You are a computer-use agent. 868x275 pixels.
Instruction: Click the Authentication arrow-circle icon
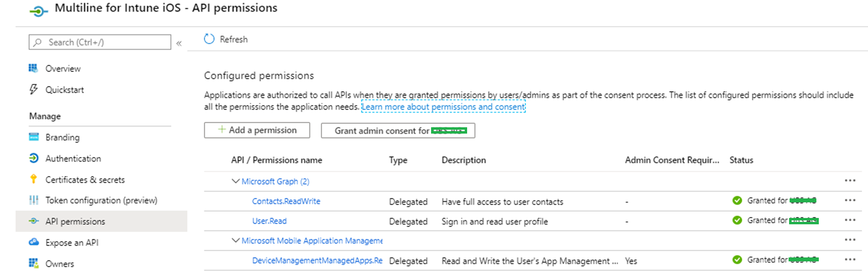pyautogui.click(x=34, y=158)
